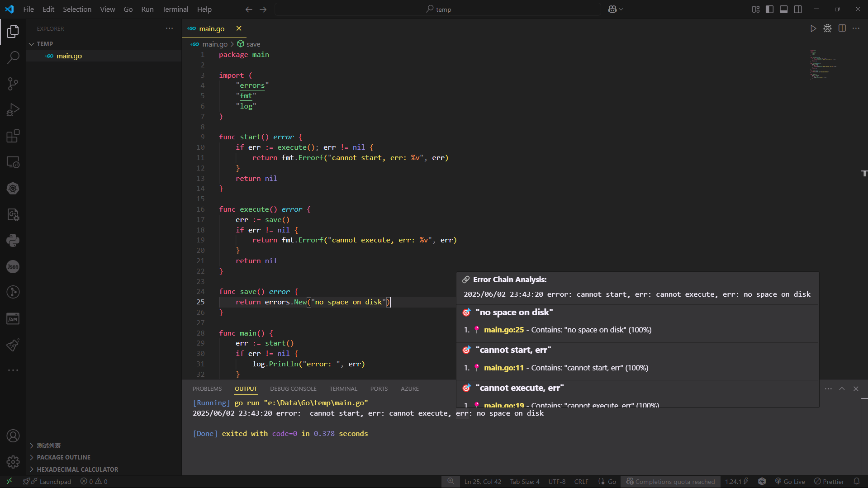Open the Search view in activity bar

tap(13, 57)
